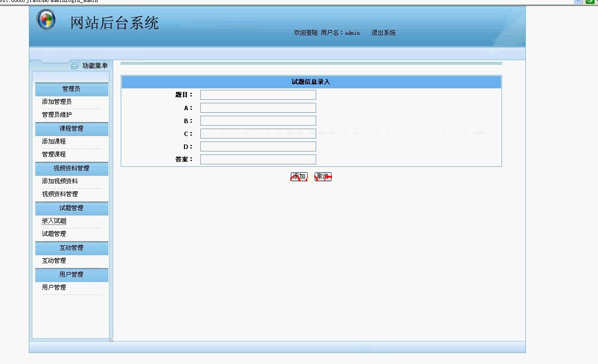Open 管理课程 menu entry
Viewport: 598px width, 364px height.
coord(54,154)
